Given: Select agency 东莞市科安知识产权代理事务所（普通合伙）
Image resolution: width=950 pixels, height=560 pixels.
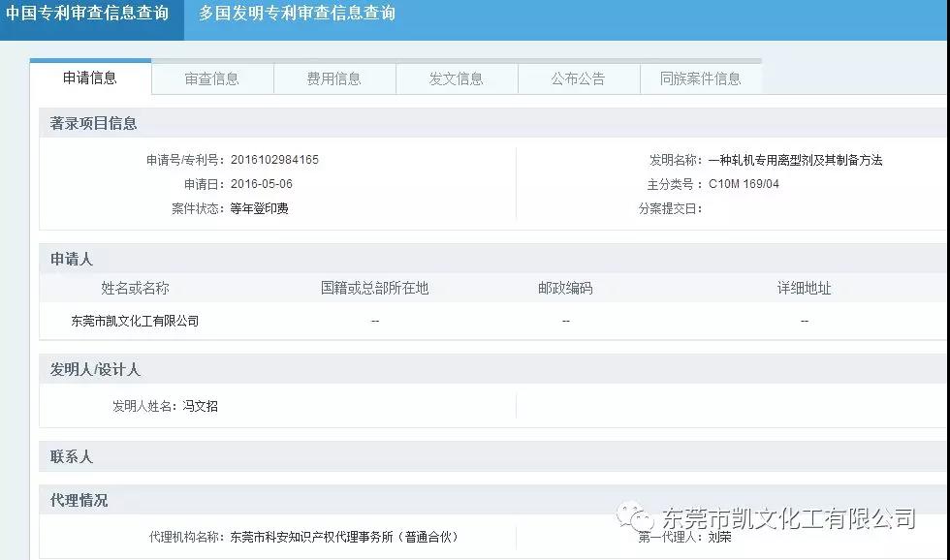Looking at the screenshot, I should point(344,537).
